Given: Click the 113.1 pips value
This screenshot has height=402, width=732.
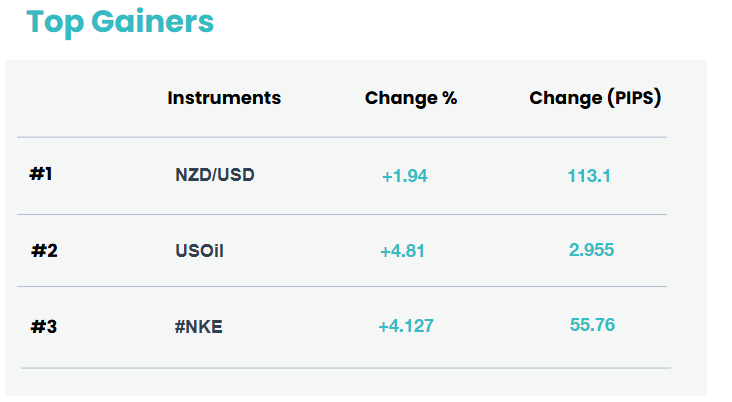Looking at the screenshot, I should click(x=589, y=176).
